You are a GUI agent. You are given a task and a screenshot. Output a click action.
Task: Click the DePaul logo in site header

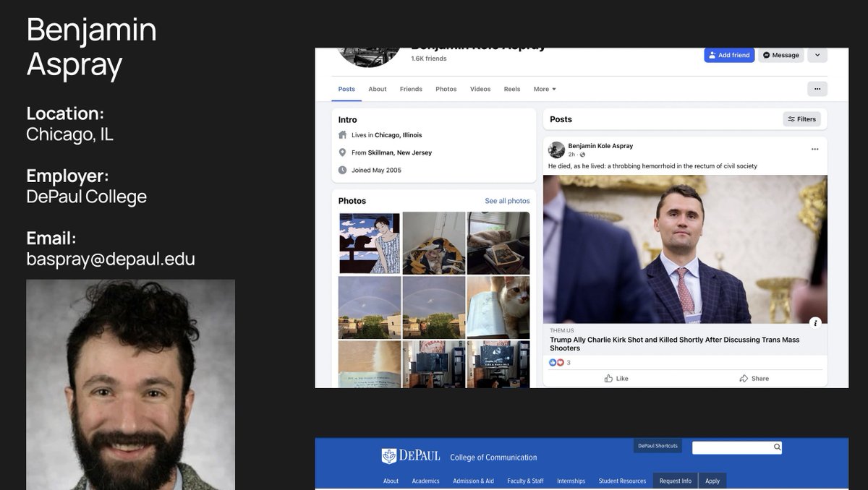[410, 456]
